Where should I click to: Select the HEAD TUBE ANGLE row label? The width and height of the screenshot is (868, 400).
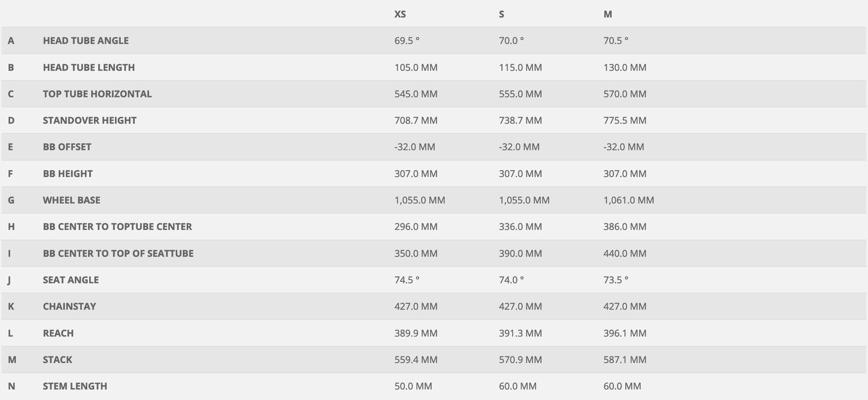86,41
